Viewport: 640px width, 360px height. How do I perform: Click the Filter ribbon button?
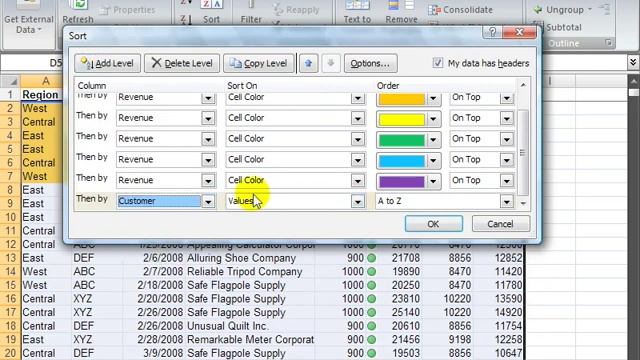[x=251, y=13]
